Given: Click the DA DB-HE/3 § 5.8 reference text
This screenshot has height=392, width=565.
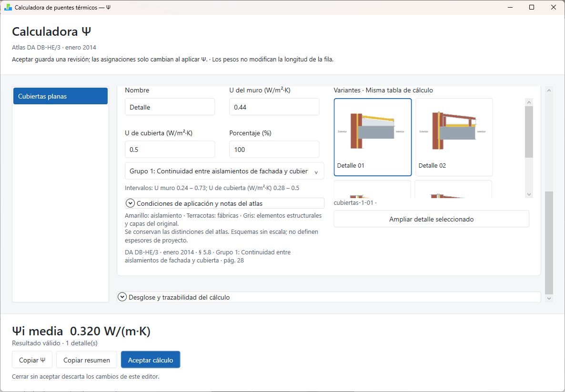Looking at the screenshot, I should 208,256.
